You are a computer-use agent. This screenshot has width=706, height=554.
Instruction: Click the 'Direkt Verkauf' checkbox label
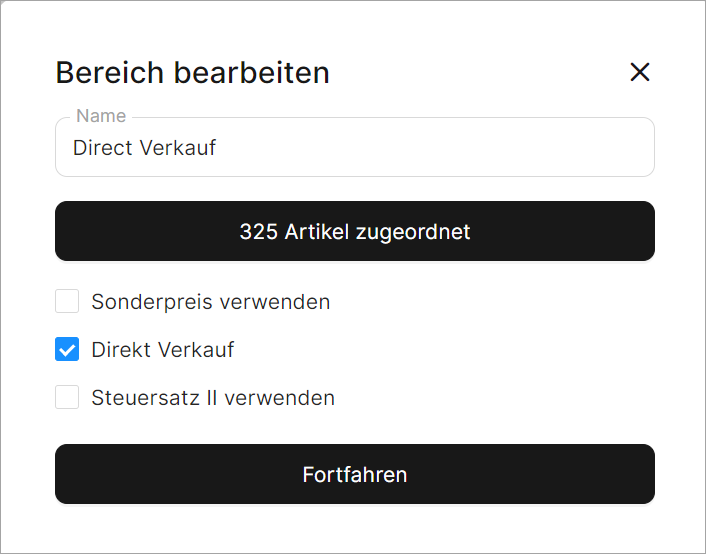point(163,350)
